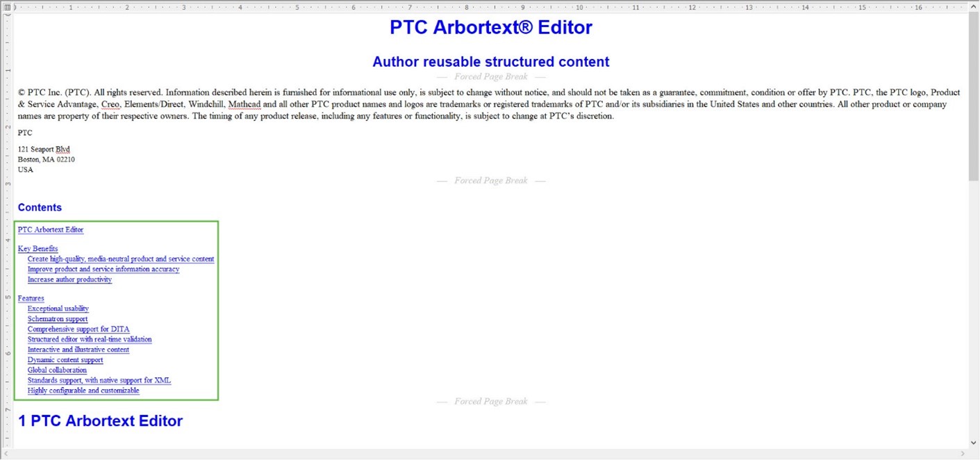Go to Improve product and service information accuracy
Screen dimensions: 980x460
pyautogui.click(x=103, y=269)
